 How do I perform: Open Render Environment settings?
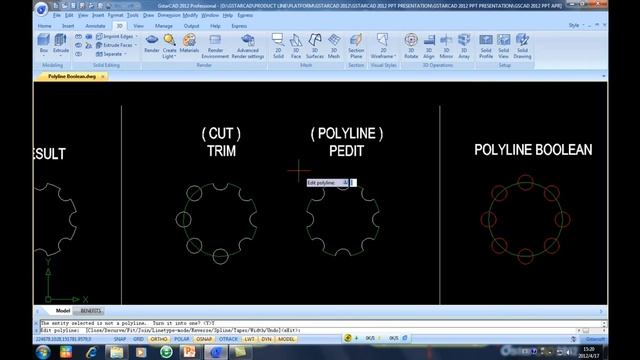(x=215, y=46)
